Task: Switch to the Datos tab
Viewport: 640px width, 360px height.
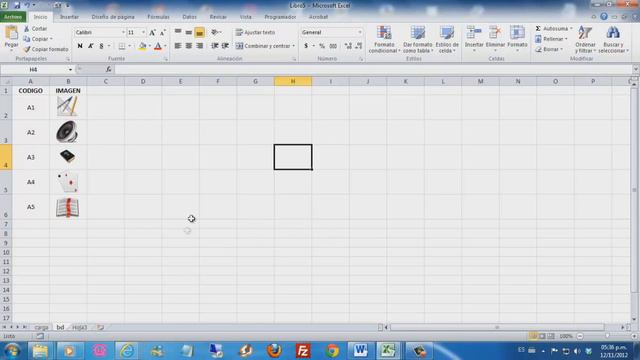Action: pos(189,17)
